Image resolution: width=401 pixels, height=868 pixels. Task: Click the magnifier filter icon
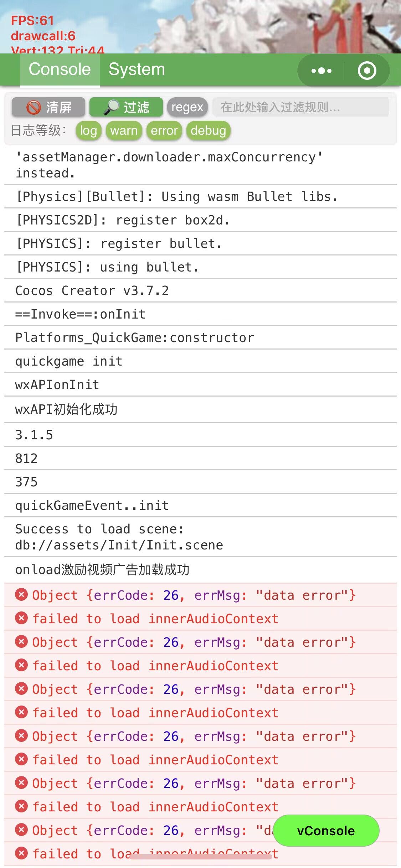click(111, 107)
